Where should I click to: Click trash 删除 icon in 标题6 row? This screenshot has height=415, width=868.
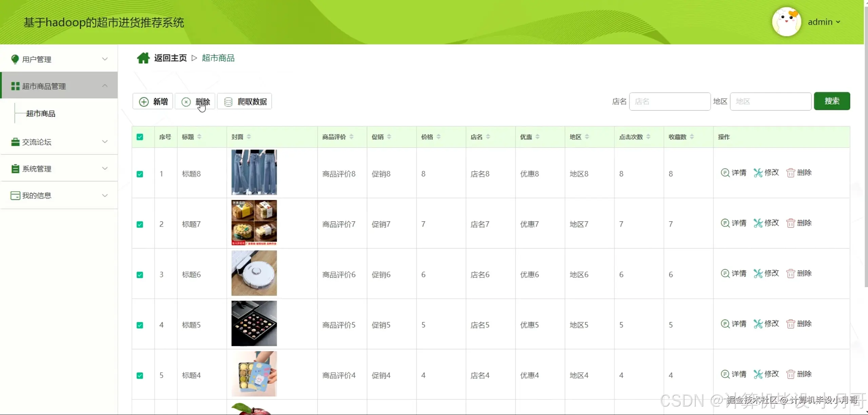(791, 274)
